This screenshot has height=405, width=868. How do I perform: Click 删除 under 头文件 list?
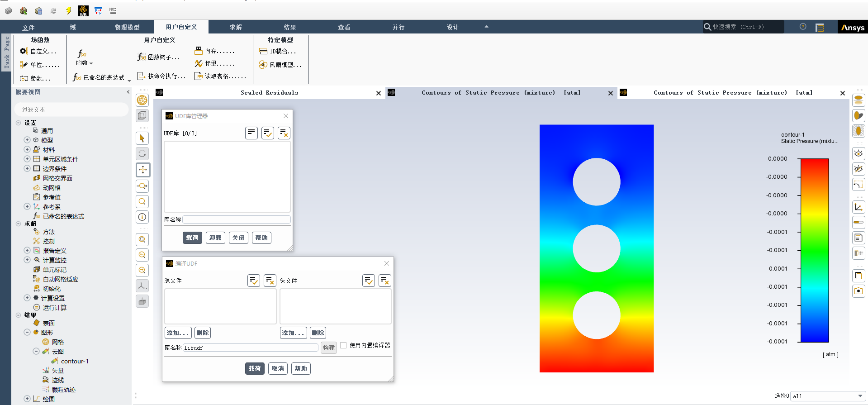click(x=318, y=333)
